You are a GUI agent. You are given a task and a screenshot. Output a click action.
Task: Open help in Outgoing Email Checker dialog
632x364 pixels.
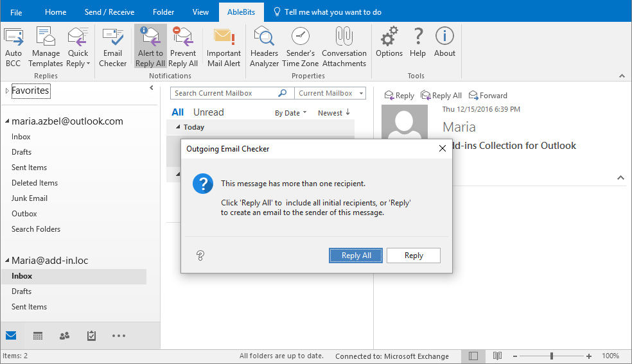coord(200,256)
